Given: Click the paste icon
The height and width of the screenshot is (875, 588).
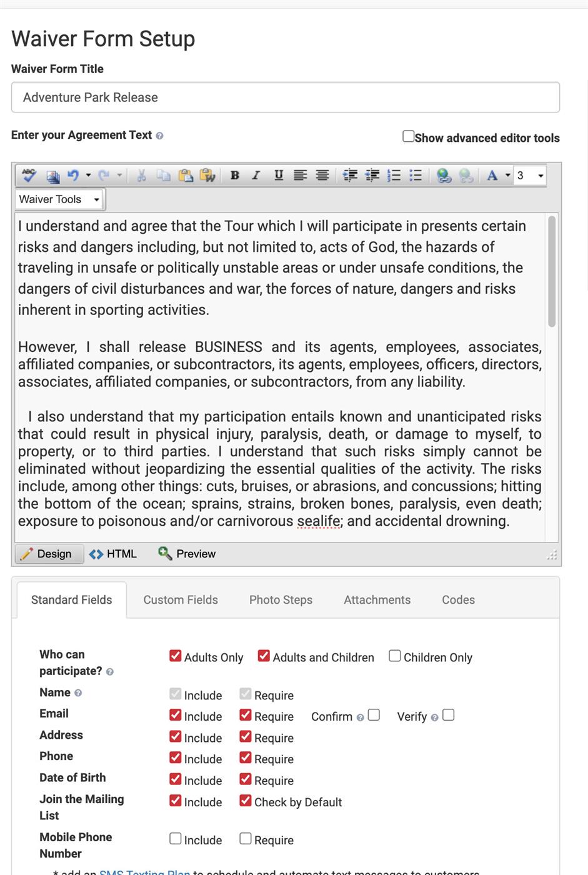Looking at the screenshot, I should click(186, 176).
